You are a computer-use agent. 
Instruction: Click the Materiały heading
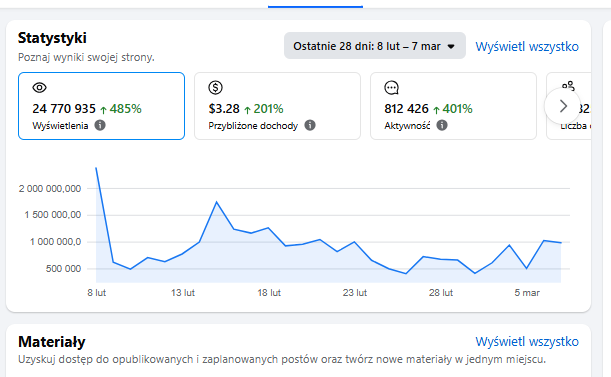pyautogui.click(x=51, y=342)
